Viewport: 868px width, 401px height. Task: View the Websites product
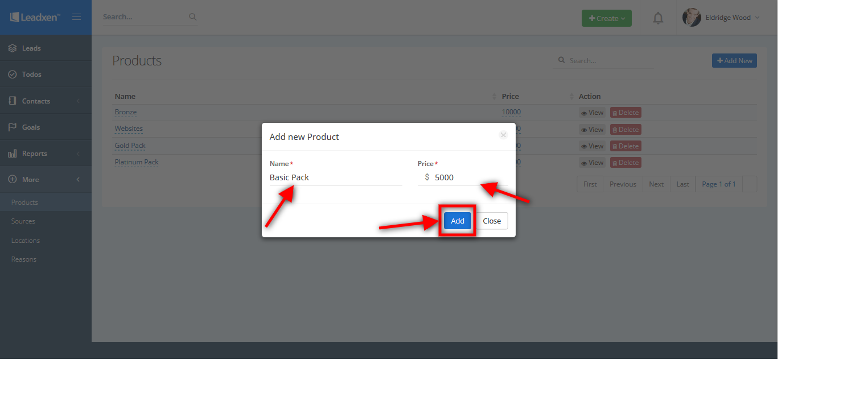pyautogui.click(x=593, y=130)
